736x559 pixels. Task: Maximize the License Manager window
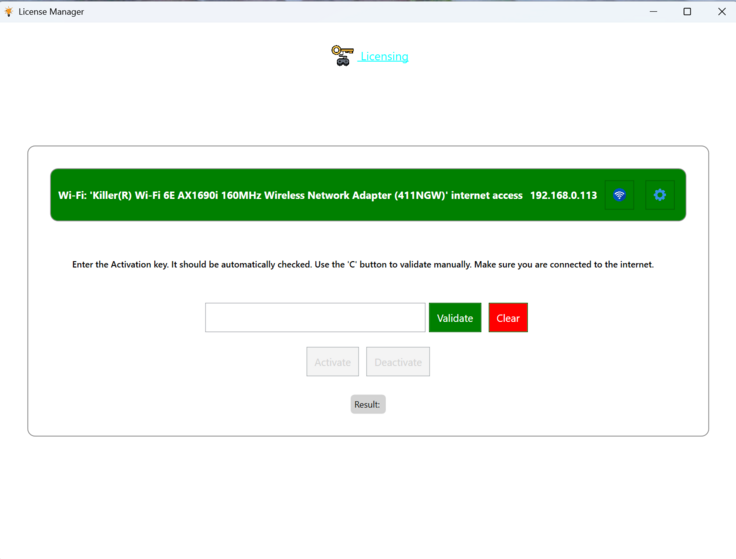[x=687, y=11]
